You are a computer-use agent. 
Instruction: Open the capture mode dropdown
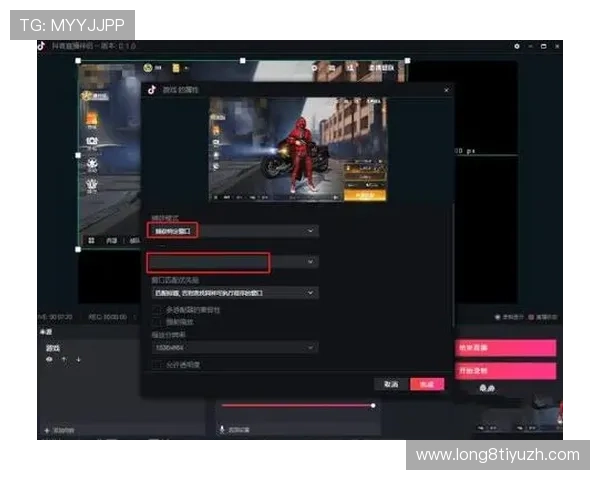(x=235, y=231)
